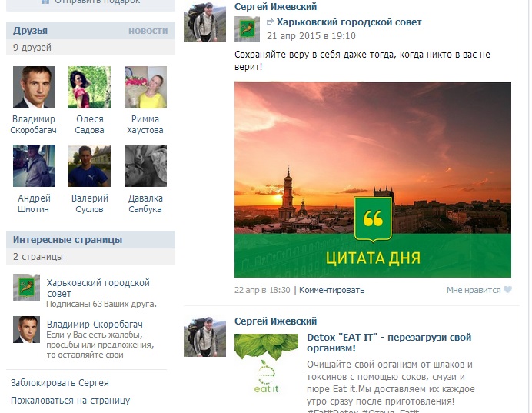Open Харьковский городской совет icon in Интересные страницы
Image resolution: width=532 pixels, height=413 pixels.
point(26,287)
